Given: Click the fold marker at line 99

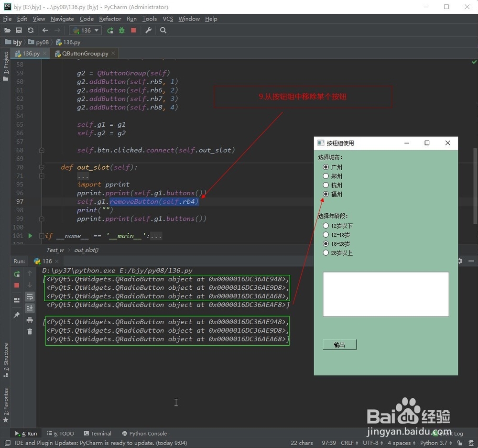Looking at the screenshot, I should coord(42,219).
